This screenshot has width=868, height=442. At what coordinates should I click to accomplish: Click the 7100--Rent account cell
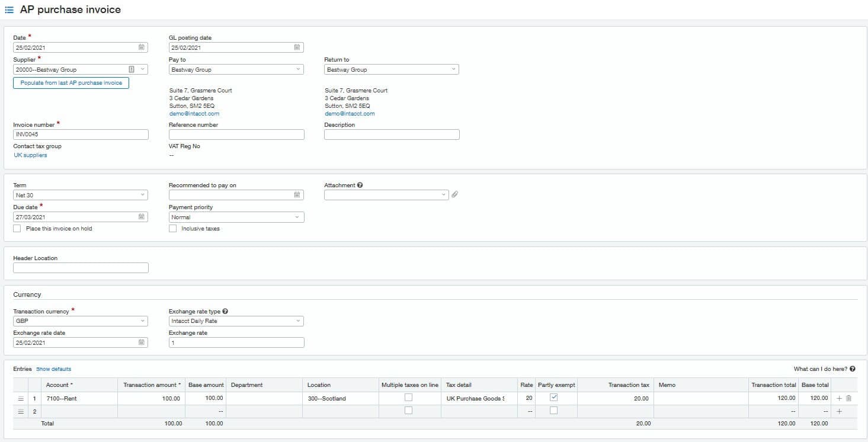pyautogui.click(x=79, y=399)
